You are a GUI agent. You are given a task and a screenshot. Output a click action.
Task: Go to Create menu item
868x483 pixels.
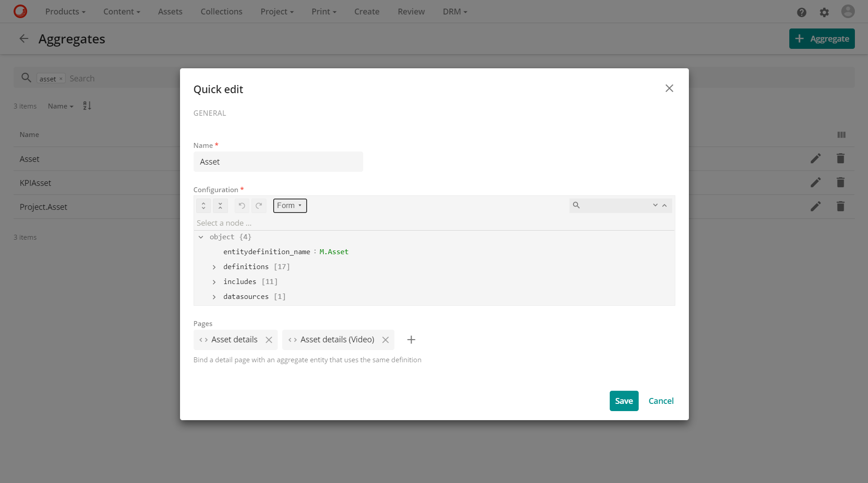[367, 12]
